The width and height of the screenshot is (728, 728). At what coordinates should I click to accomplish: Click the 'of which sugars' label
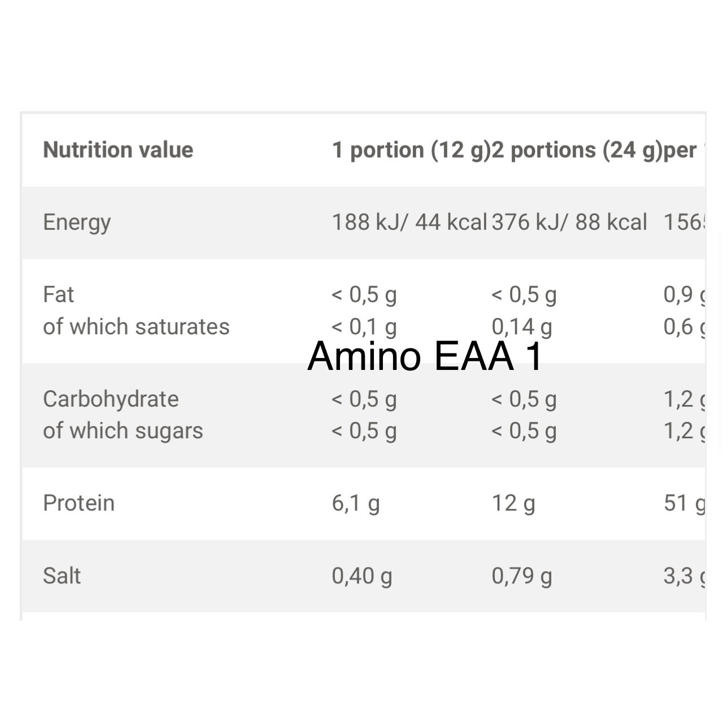point(123,431)
